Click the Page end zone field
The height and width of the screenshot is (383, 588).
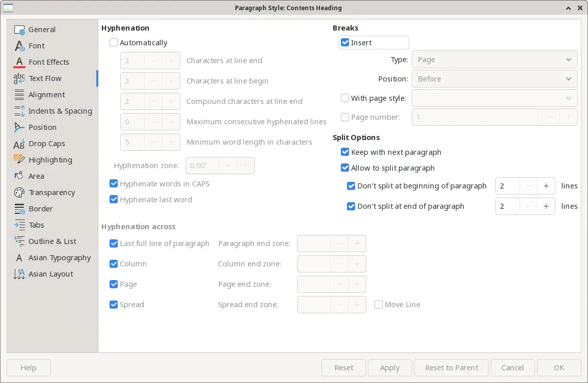(x=314, y=284)
